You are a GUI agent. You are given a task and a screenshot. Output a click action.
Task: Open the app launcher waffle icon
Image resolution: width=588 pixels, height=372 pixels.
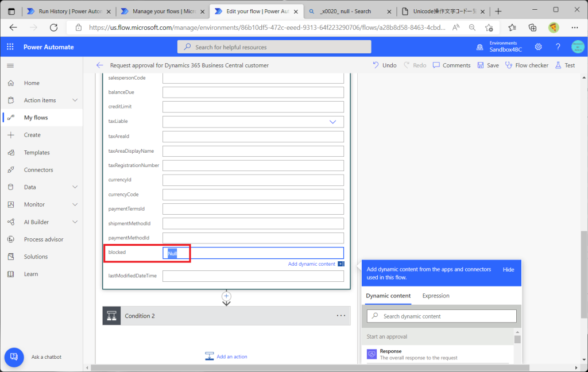[x=10, y=47]
